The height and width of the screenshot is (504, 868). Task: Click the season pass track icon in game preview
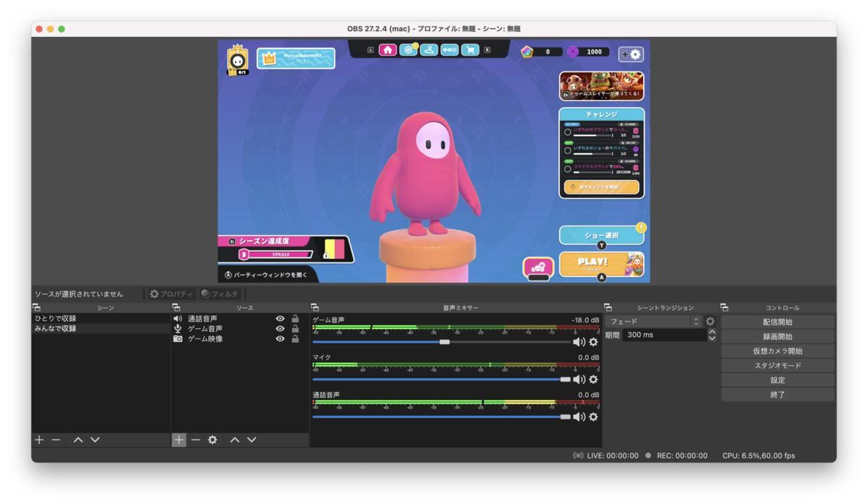450,50
